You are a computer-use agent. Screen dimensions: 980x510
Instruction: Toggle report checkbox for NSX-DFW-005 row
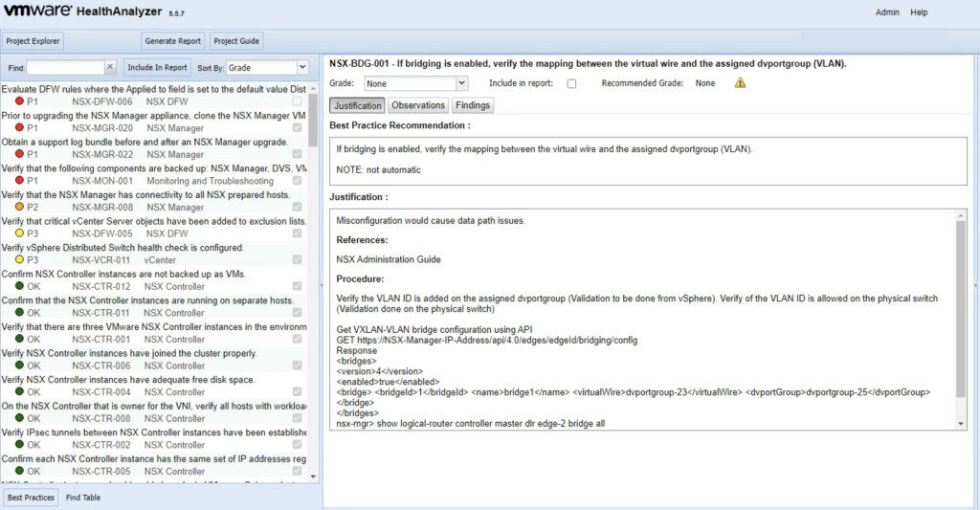click(x=297, y=233)
